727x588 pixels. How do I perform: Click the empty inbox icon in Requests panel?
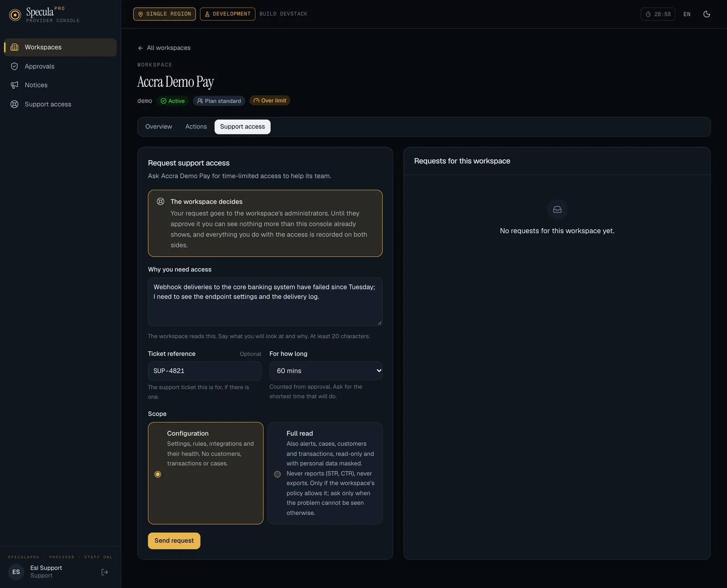557,209
